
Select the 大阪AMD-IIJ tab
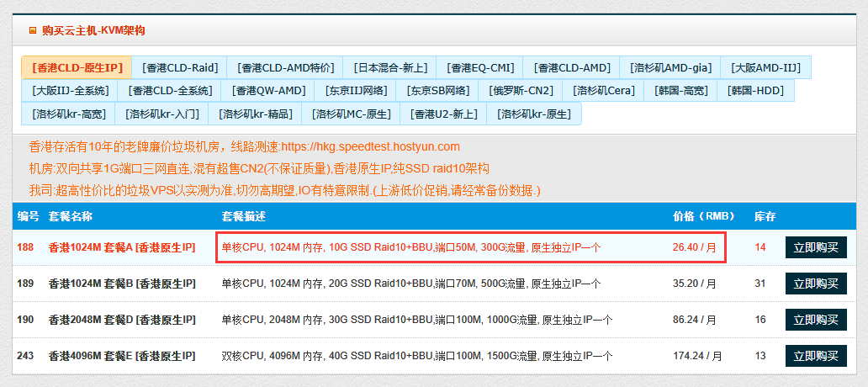(x=766, y=67)
